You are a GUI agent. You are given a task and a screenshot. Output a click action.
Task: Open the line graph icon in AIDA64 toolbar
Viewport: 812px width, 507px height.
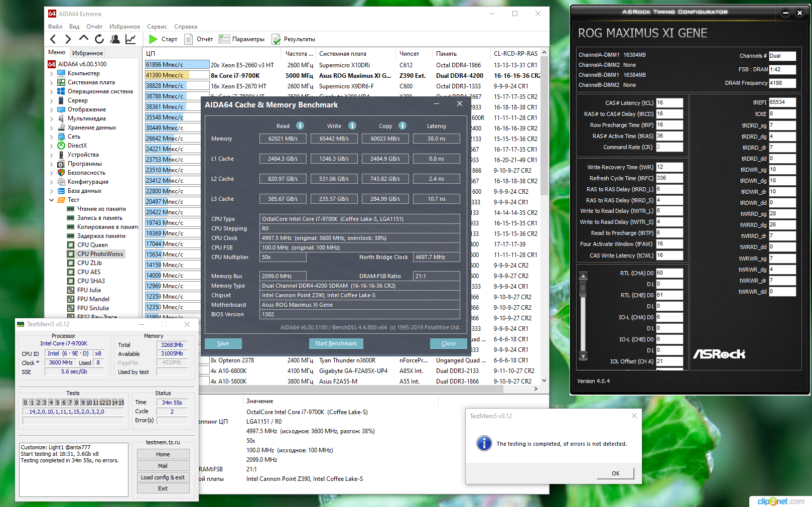click(130, 39)
